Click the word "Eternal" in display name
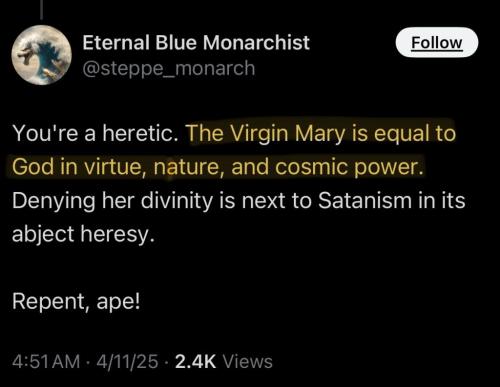The width and height of the screenshot is (500, 387). click(x=116, y=43)
